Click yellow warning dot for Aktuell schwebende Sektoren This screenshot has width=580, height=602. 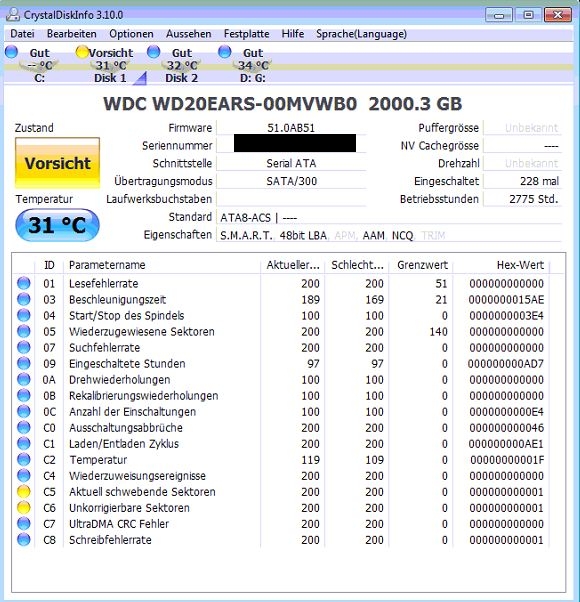click(23, 492)
